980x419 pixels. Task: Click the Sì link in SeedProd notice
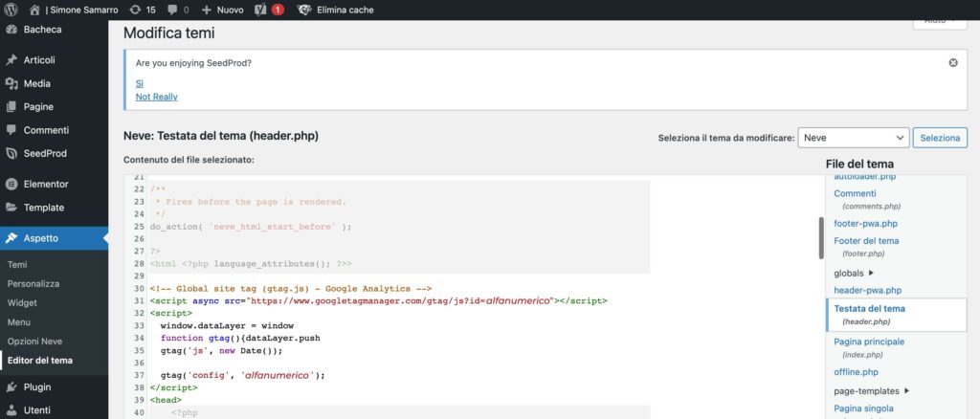140,83
